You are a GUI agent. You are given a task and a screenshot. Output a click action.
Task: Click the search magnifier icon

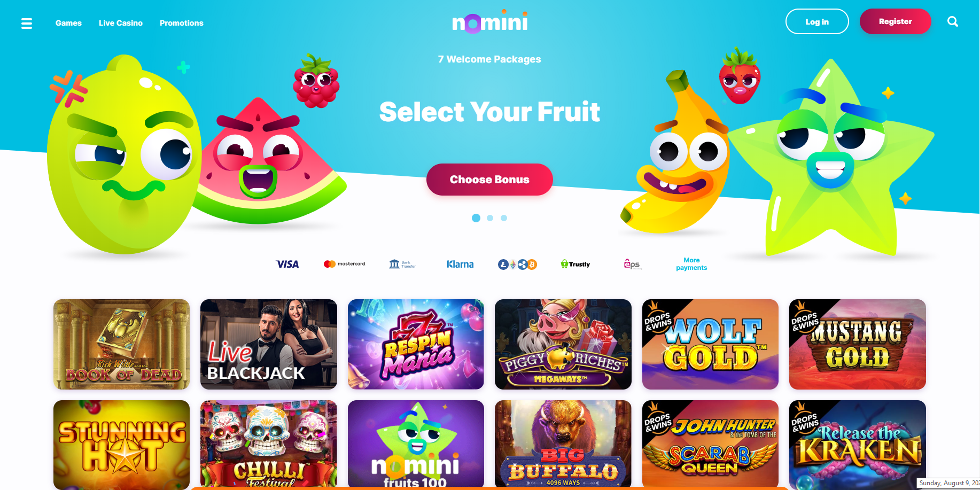[953, 21]
